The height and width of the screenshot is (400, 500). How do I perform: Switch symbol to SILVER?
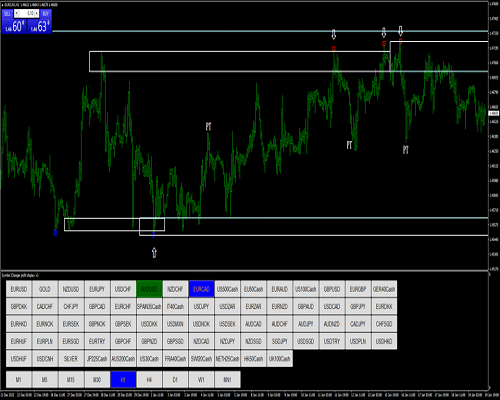pyautogui.click(x=71, y=359)
